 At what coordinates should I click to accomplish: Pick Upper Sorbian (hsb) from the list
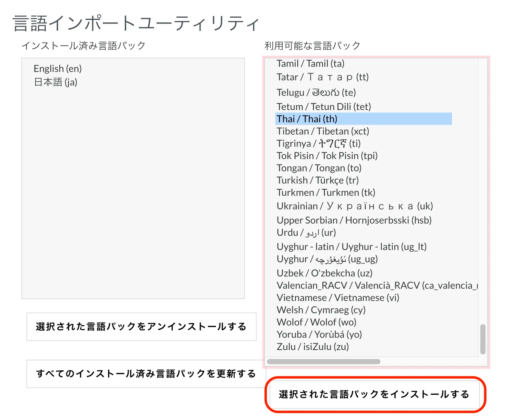click(x=354, y=220)
